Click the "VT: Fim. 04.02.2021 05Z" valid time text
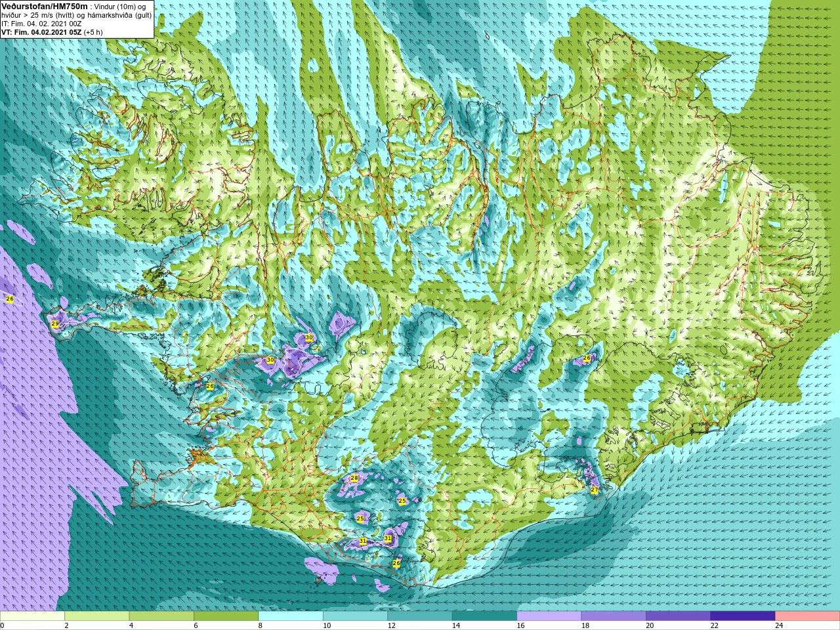840x630 pixels. 41,32
